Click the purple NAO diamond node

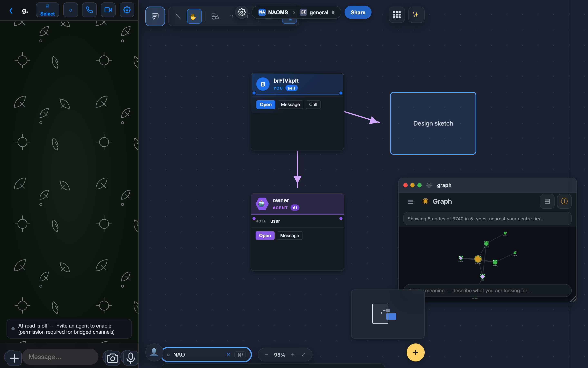pyautogui.click(x=483, y=276)
